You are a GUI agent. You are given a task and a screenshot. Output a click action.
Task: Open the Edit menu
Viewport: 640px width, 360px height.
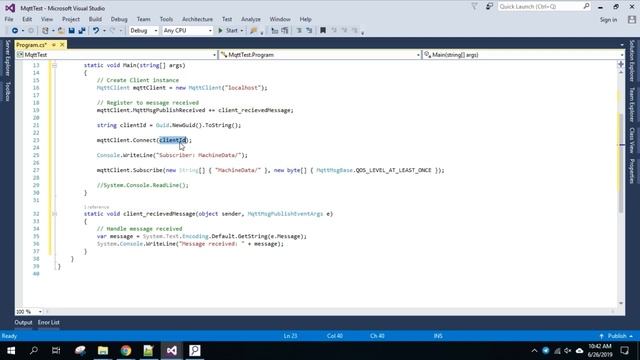point(27,19)
